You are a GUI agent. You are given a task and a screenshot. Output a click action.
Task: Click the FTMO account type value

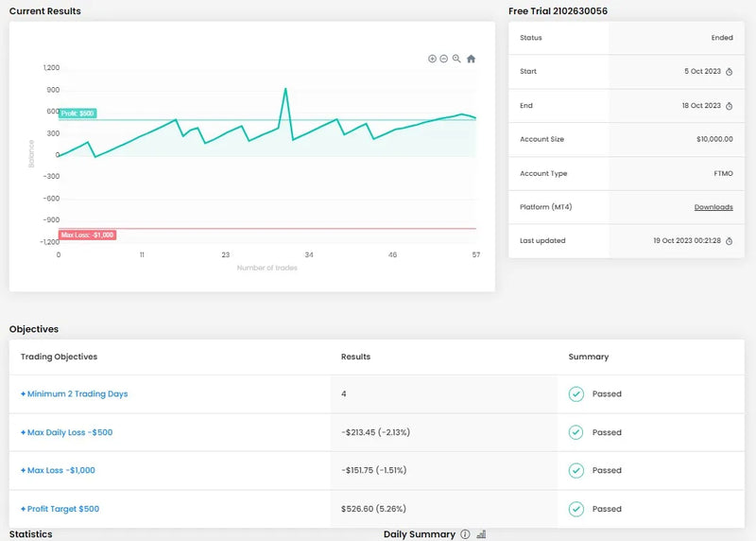click(x=723, y=173)
